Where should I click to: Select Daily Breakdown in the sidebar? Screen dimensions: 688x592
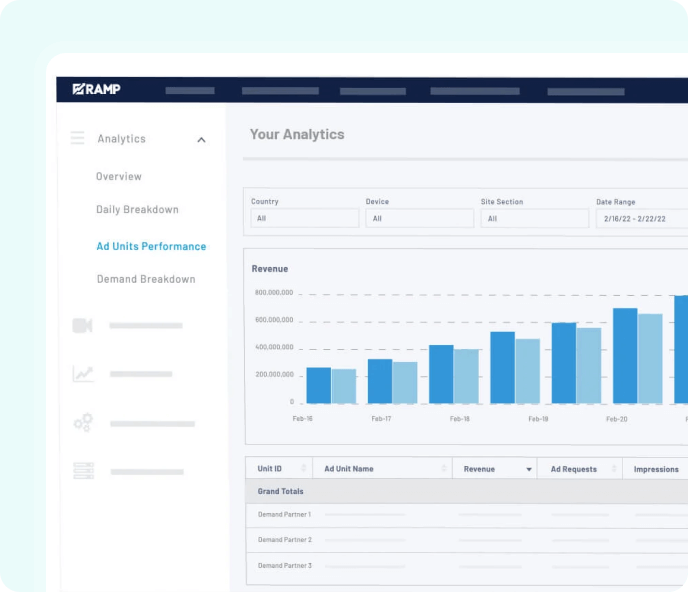pos(137,210)
